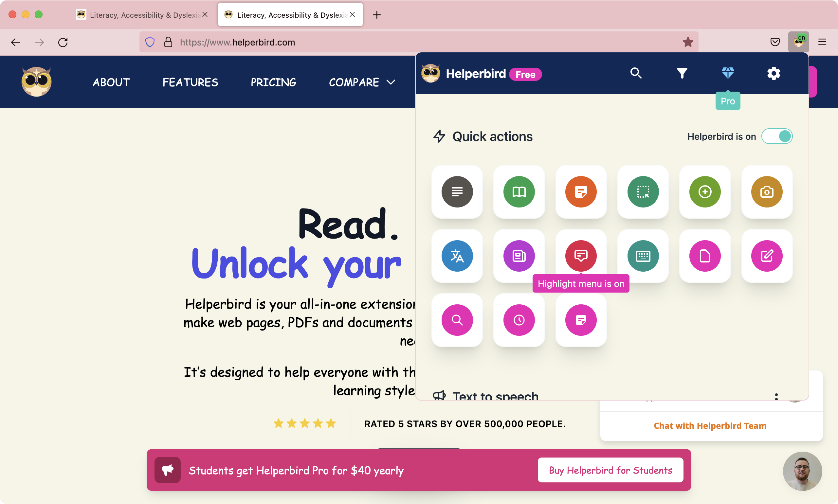This screenshot has height=504, width=838.
Task: Click the Pocket save icon in toolbar
Action: coord(775,42)
